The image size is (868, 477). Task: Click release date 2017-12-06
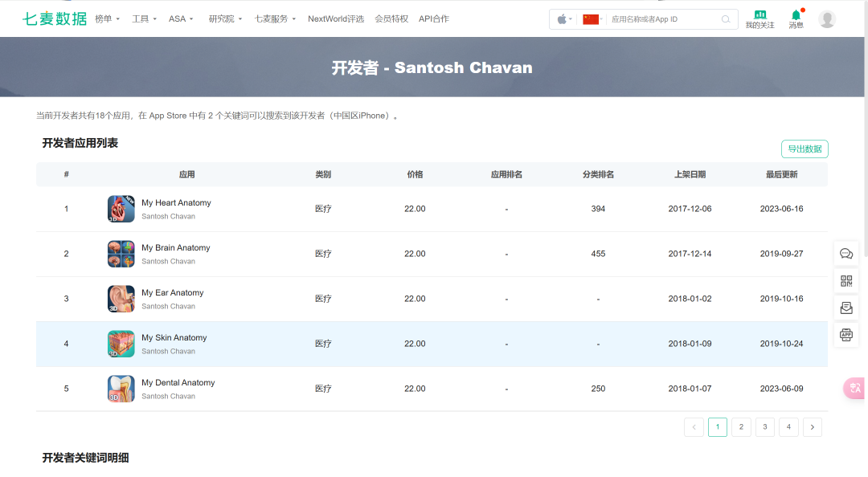690,209
